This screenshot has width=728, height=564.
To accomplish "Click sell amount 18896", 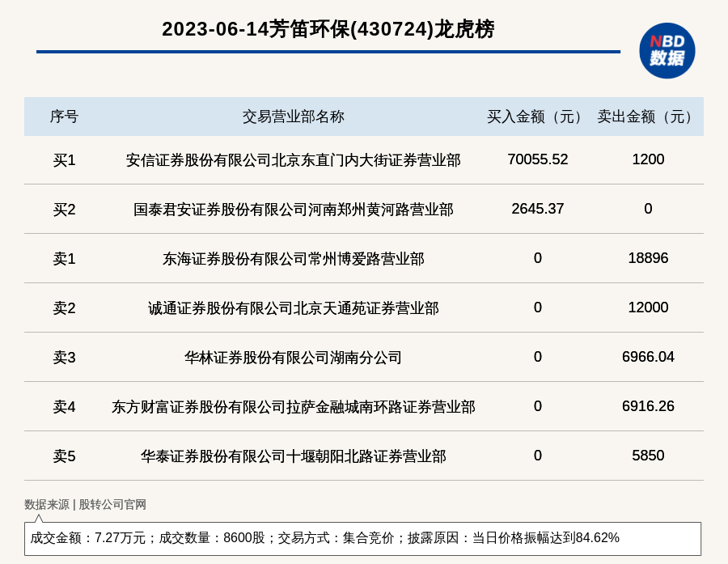I will click(648, 258).
